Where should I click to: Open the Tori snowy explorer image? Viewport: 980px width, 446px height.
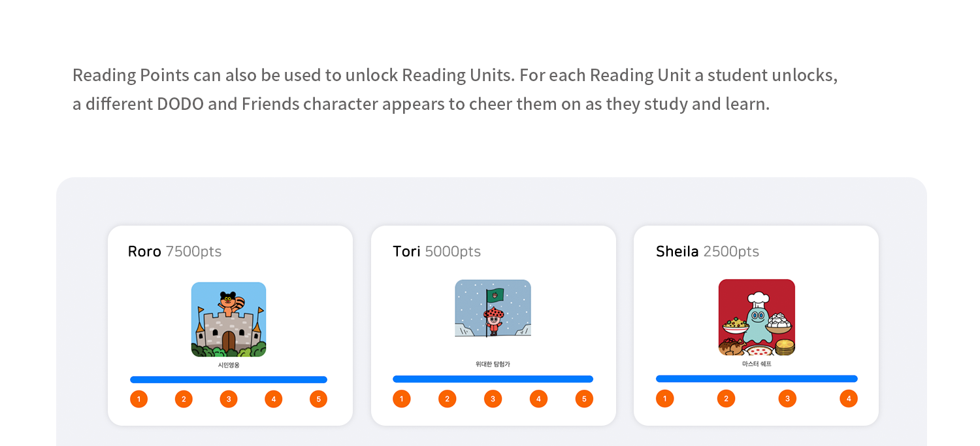tap(493, 308)
